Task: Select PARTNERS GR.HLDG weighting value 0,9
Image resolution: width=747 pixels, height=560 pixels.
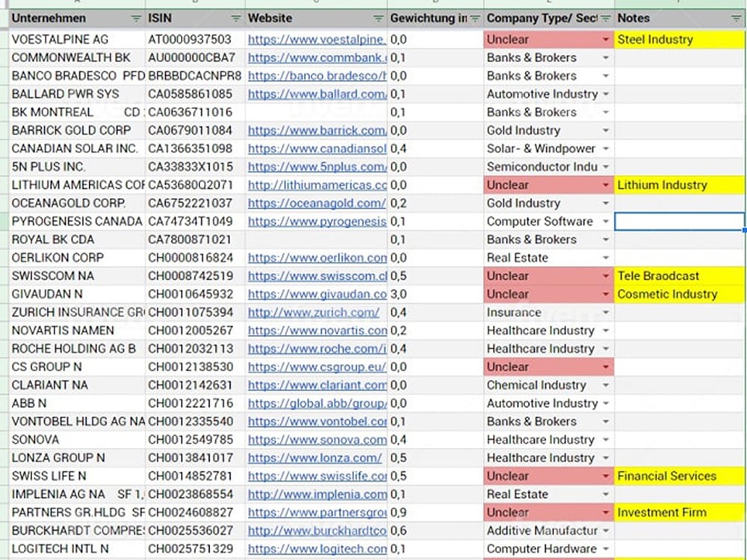Action: [x=436, y=512]
